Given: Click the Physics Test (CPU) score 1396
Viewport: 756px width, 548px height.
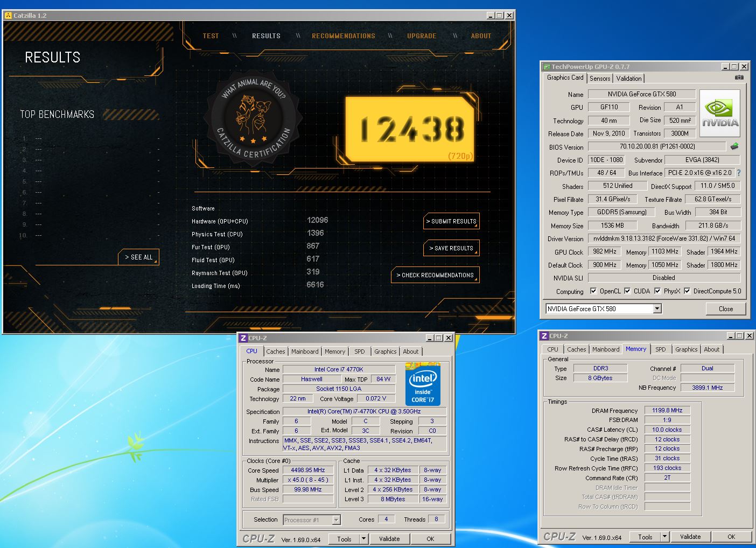Looking at the screenshot, I should (315, 233).
